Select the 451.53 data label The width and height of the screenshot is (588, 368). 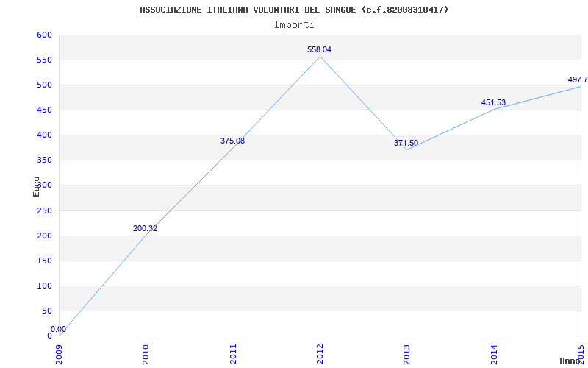coord(493,102)
